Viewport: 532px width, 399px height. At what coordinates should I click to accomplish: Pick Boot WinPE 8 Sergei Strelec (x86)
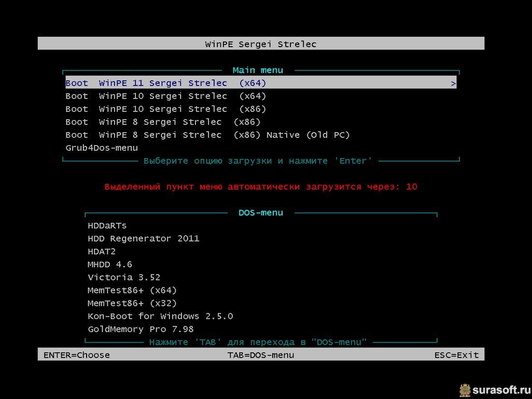[x=163, y=122]
